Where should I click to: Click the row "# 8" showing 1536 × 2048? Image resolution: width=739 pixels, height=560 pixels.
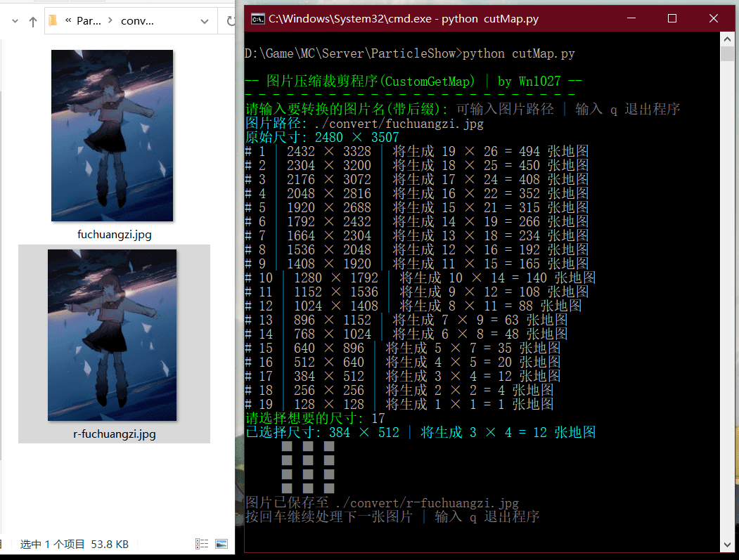(417, 249)
